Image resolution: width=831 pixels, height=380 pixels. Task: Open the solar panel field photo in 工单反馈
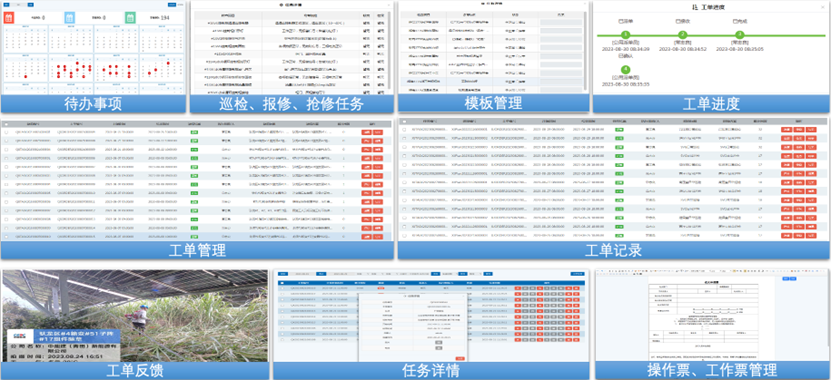[135, 316]
